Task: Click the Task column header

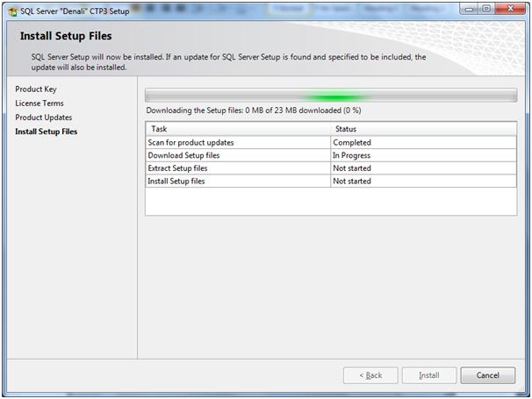Action: coord(238,129)
